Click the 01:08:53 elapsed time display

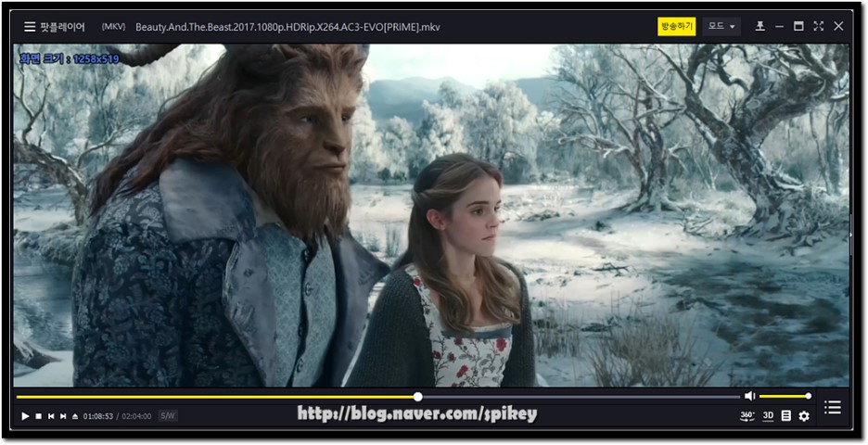coord(98,416)
